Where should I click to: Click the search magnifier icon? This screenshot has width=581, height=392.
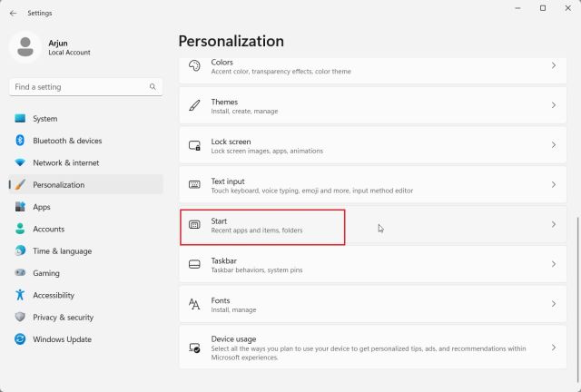153,87
